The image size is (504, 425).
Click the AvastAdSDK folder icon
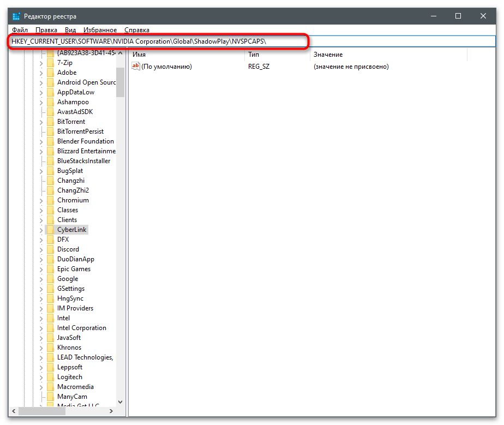click(x=51, y=112)
